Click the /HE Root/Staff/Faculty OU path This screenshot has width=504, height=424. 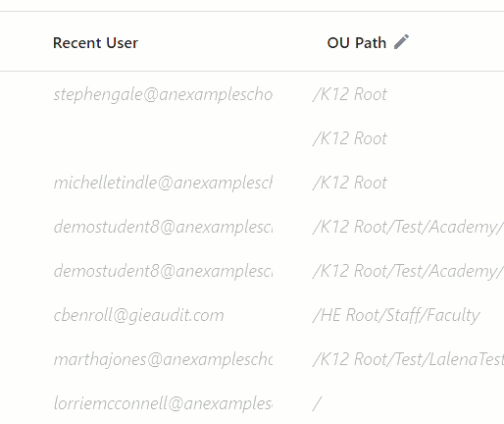pyautogui.click(x=396, y=315)
